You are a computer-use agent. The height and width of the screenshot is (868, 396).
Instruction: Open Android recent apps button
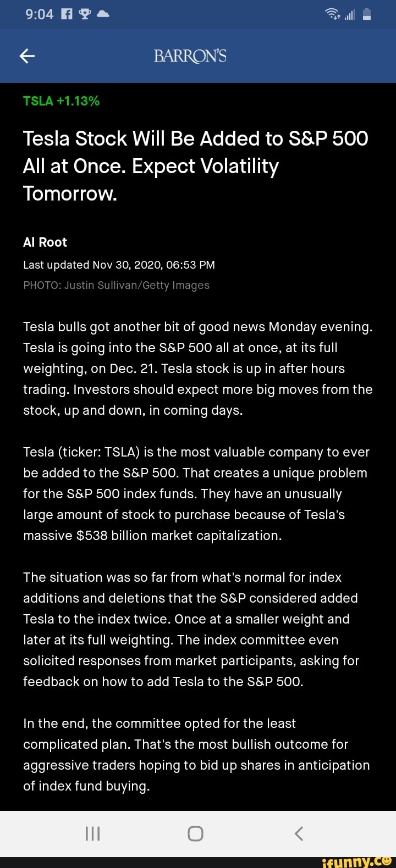pyautogui.click(x=92, y=834)
